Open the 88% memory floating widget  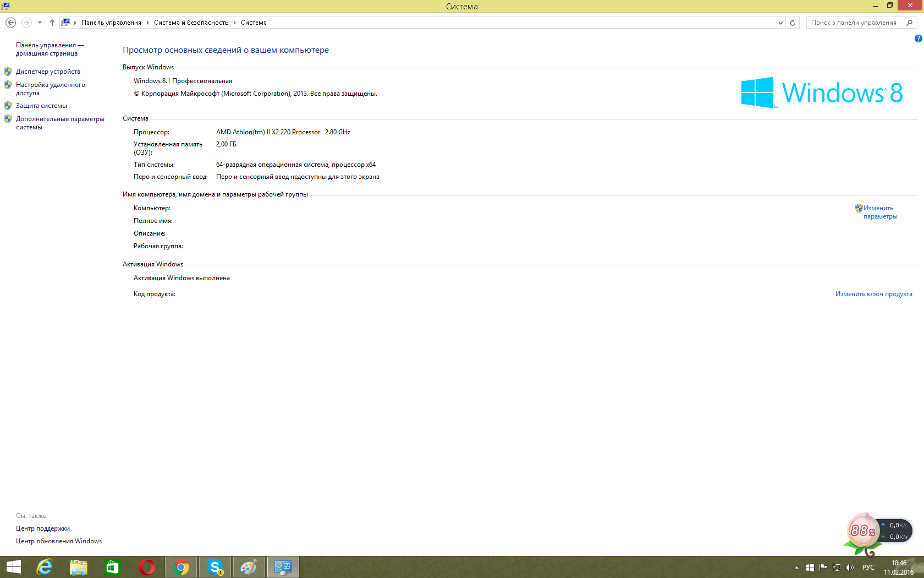863,531
